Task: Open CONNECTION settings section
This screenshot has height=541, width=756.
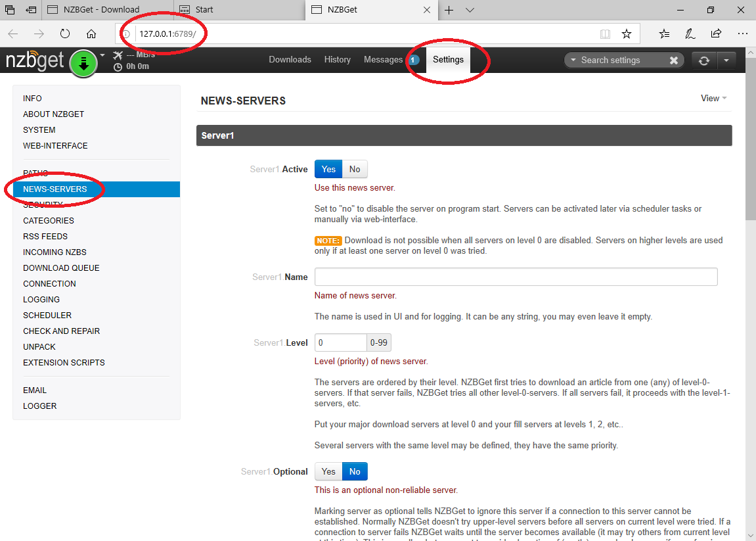Action: [x=49, y=283]
